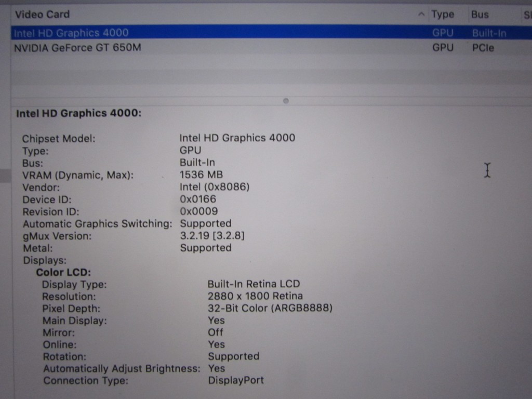Image resolution: width=532 pixels, height=399 pixels.
Task: Click GPU type cell in the NVIDIA row
Action: pyautogui.click(x=443, y=47)
